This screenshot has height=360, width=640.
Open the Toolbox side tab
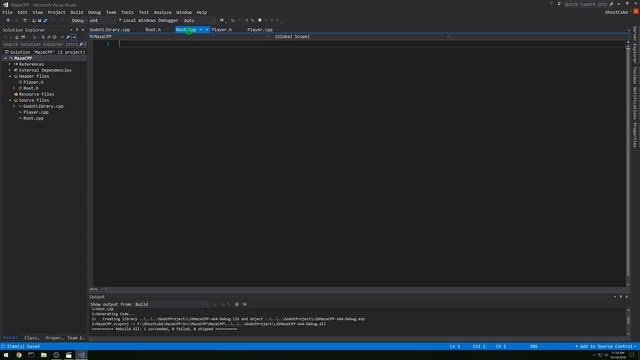click(635, 76)
